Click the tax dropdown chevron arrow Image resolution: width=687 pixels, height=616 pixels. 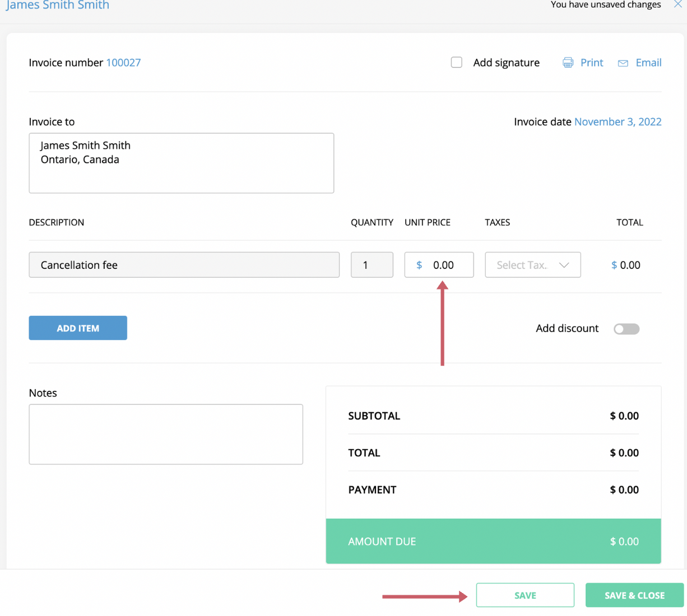pos(564,265)
